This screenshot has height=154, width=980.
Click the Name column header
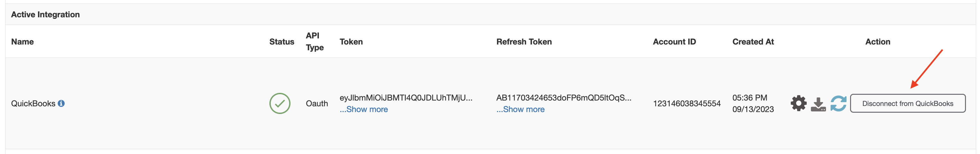[x=22, y=42]
